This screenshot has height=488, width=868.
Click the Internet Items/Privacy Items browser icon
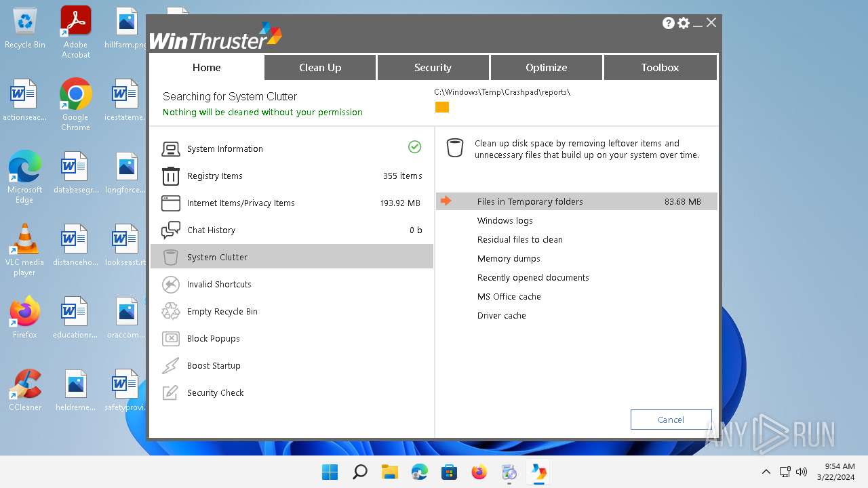pos(171,203)
